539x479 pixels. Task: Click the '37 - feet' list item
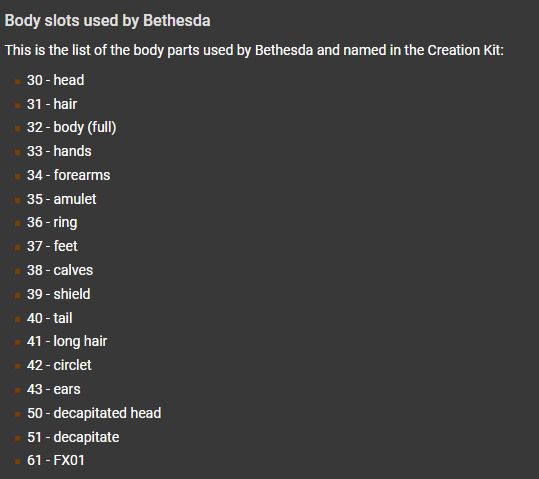pos(52,246)
